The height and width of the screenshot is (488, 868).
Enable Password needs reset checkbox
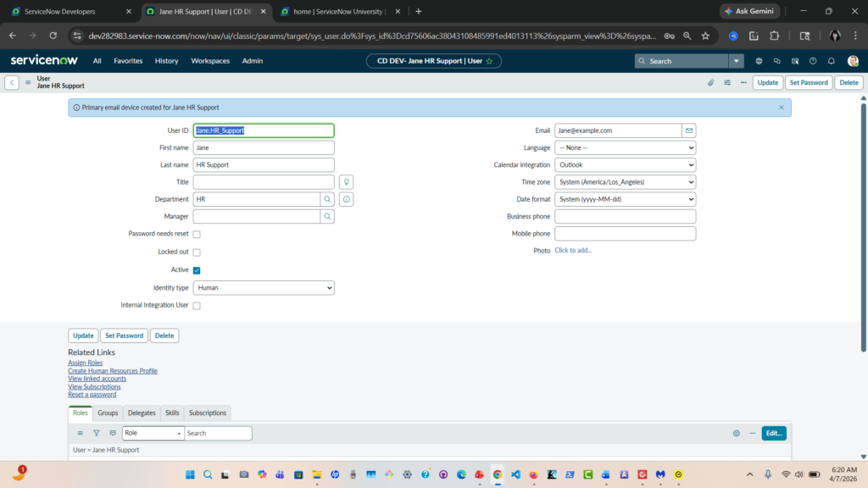point(197,235)
